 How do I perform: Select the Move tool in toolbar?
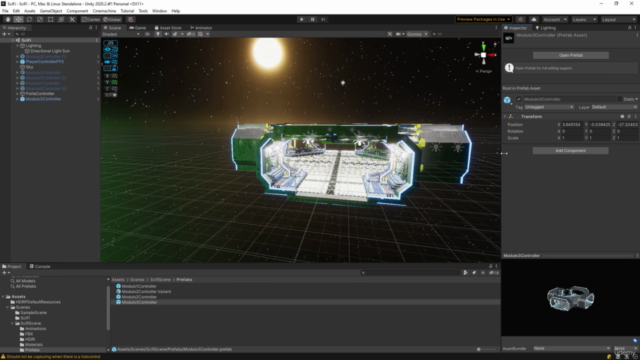[x=18, y=19]
